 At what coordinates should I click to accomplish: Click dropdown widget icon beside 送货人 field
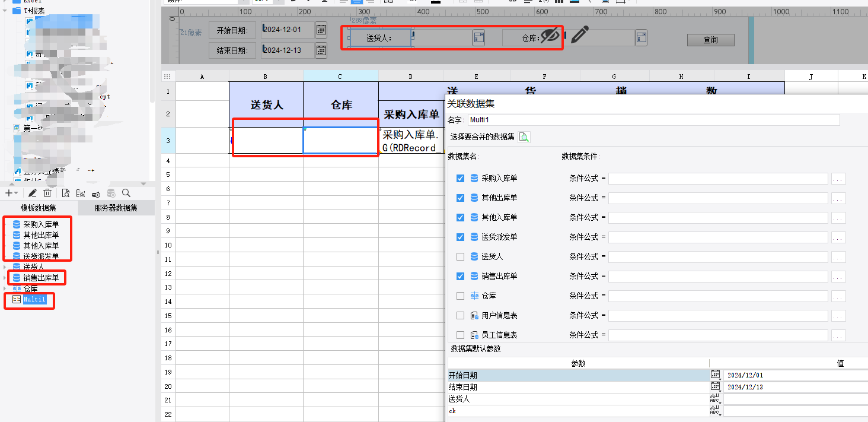(479, 38)
